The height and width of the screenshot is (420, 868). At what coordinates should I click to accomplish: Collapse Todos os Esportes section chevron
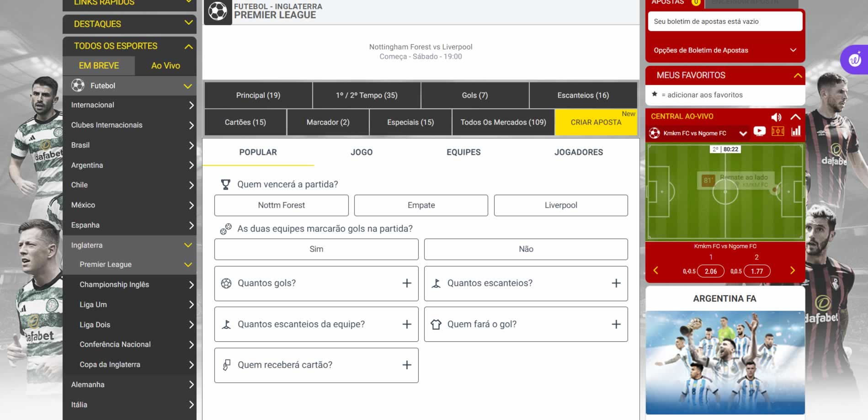tap(188, 46)
